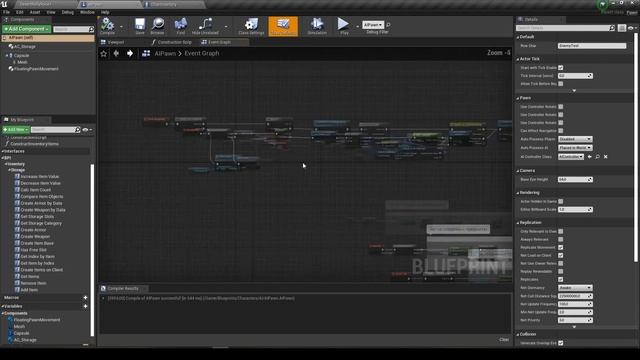Toggle Can Affect Navigation checkbox
The height and width of the screenshot is (360, 640).
561,131
